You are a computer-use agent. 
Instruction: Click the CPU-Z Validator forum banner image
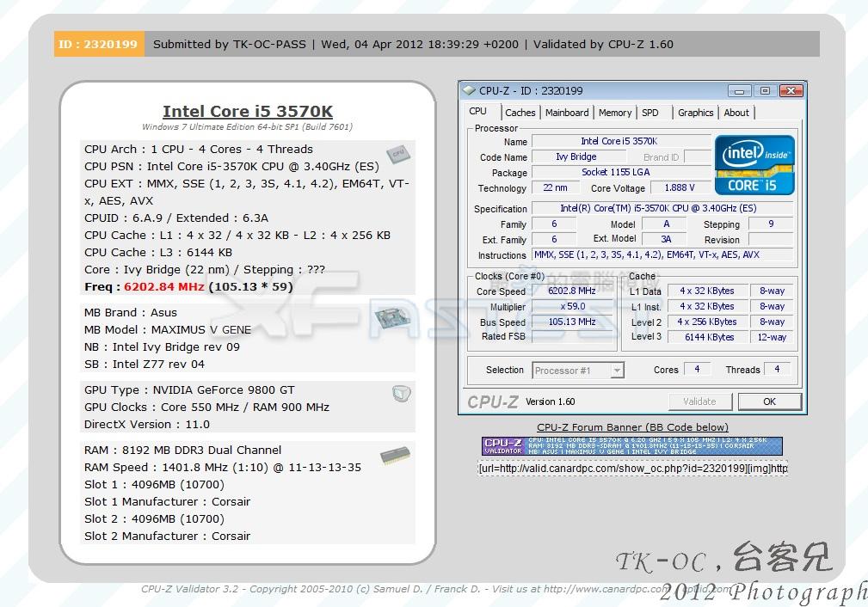click(x=631, y=446)
